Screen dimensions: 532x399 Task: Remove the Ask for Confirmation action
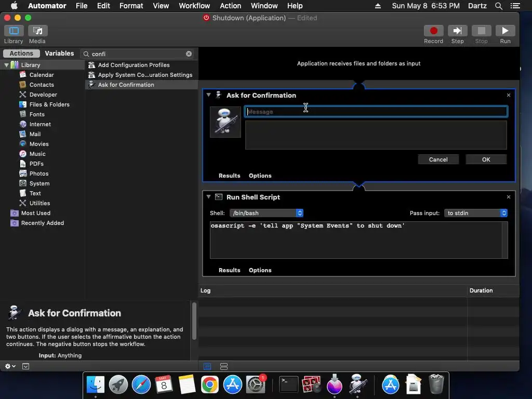click(x=508, y=95)
